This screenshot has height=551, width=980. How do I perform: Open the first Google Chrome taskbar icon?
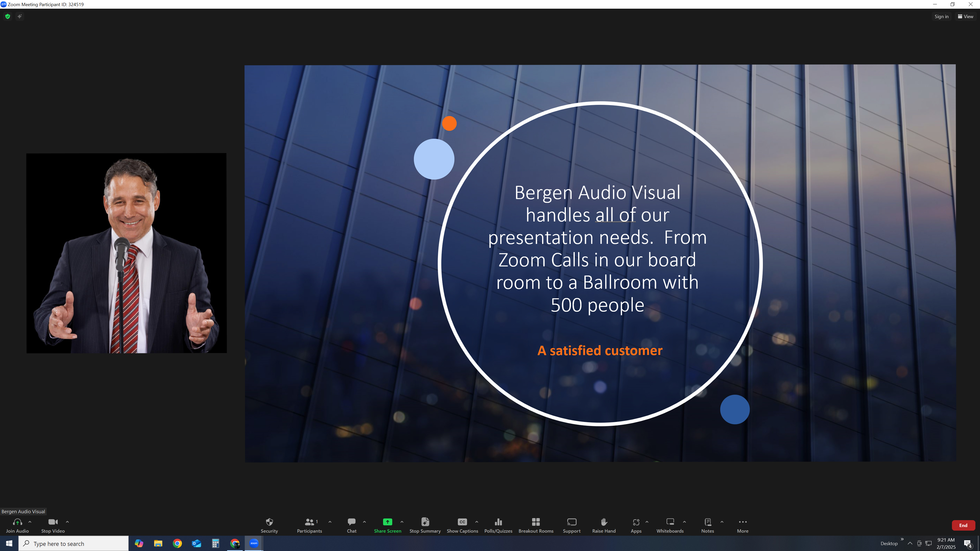coord(177,543)
